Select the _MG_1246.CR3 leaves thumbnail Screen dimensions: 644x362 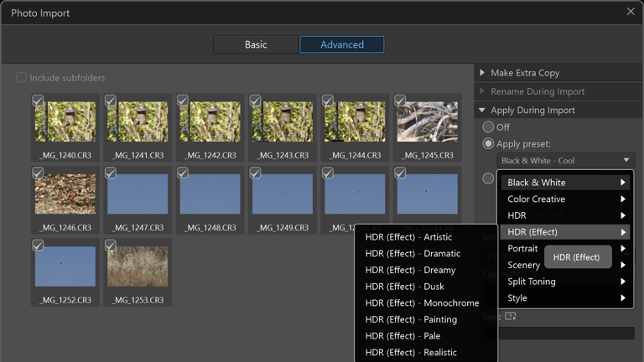[x=65, y=194]
